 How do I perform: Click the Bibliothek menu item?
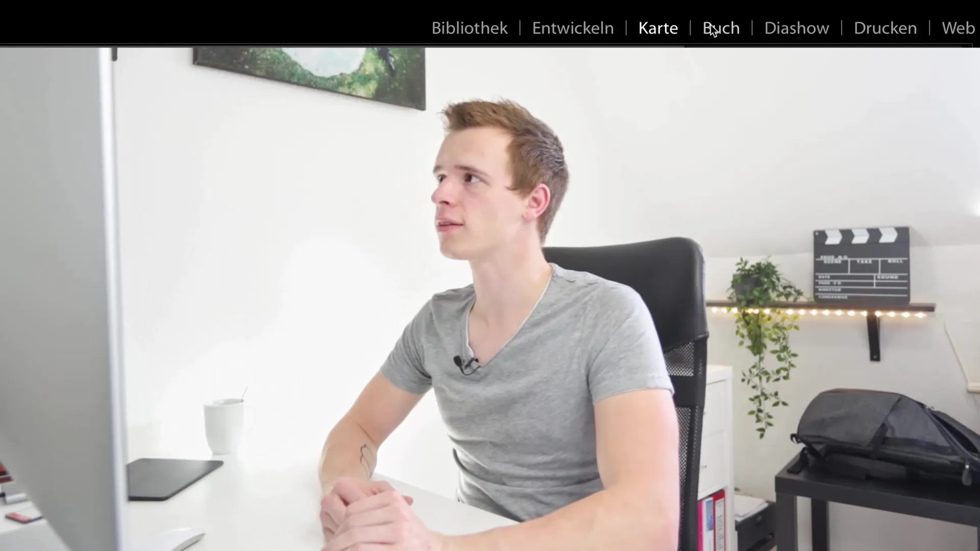click(x=470, y=28)
